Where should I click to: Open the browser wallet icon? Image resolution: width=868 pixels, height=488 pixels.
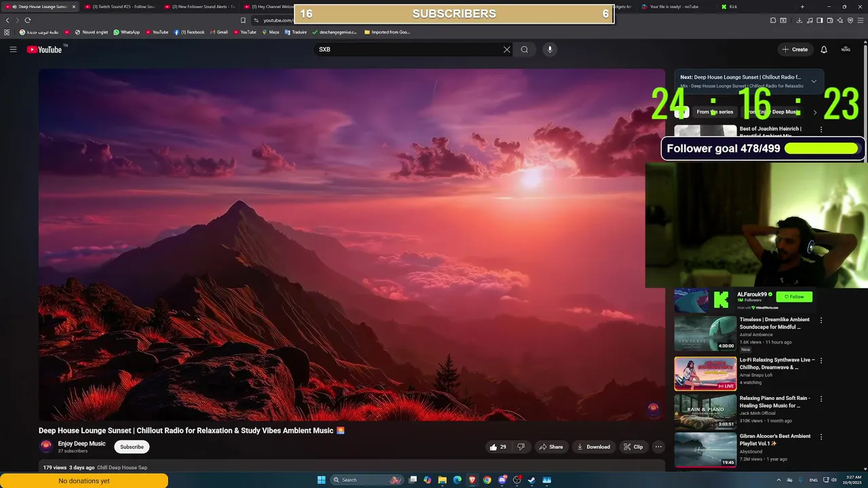pyautogui.click(x=830, y=20)
